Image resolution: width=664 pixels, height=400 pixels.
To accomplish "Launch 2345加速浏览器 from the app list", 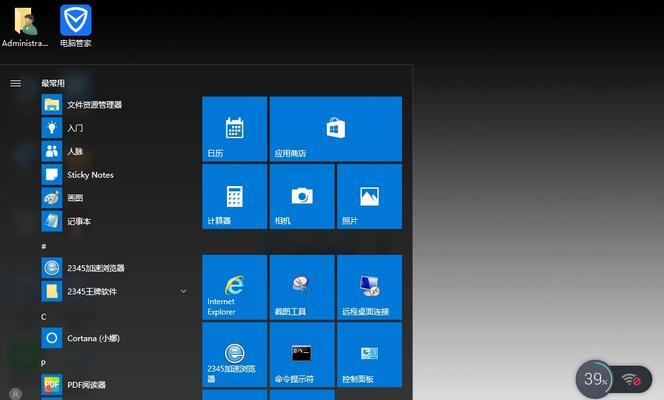I will click(114, 268).
